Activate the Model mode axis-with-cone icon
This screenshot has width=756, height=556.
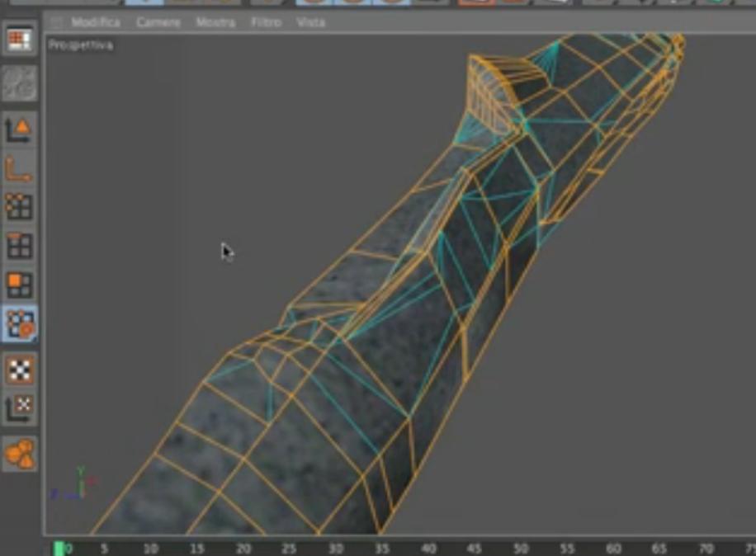click(x=20, y=130)
